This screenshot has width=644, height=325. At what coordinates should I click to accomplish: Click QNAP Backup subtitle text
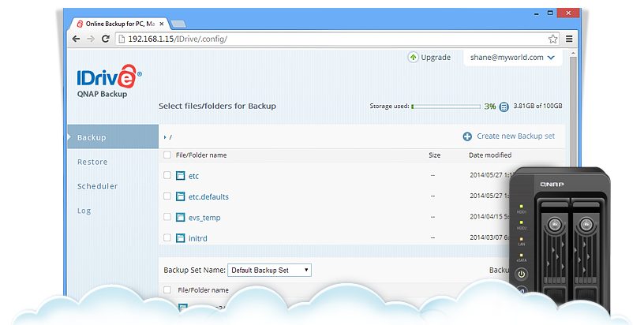pos(102,94)
